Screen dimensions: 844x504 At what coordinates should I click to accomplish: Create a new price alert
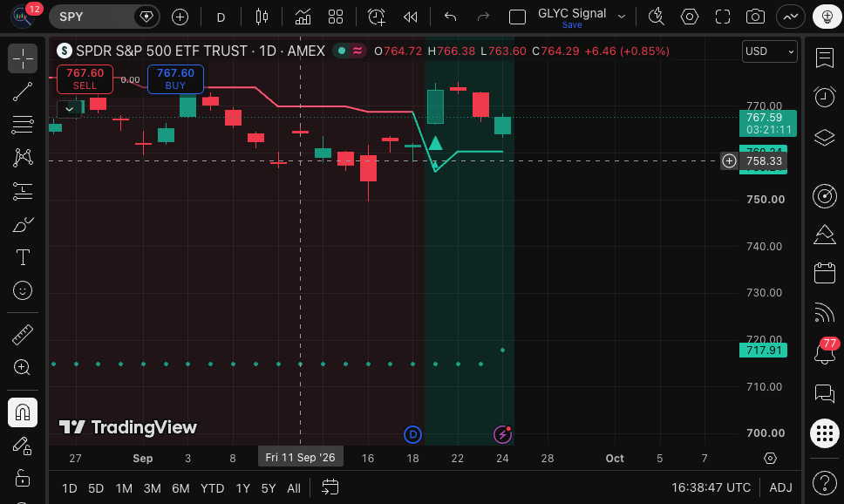click(377, 17)
